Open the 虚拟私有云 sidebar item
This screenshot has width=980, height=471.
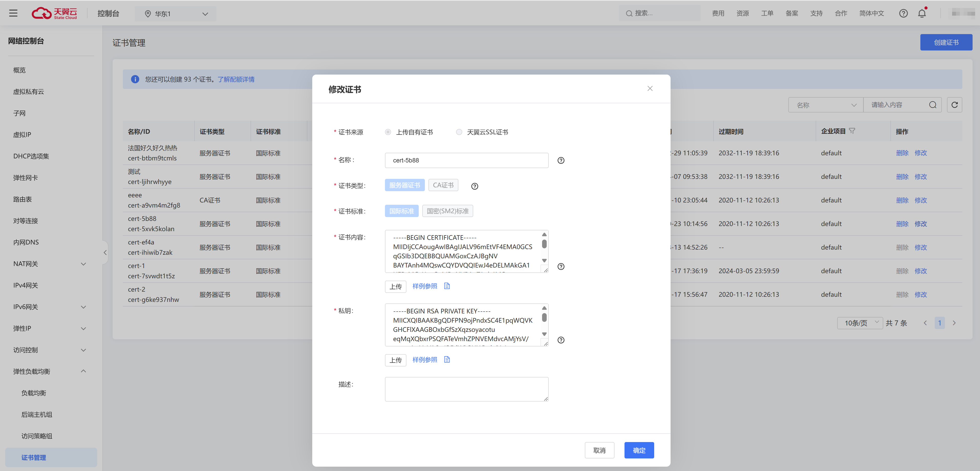point(28,91)
